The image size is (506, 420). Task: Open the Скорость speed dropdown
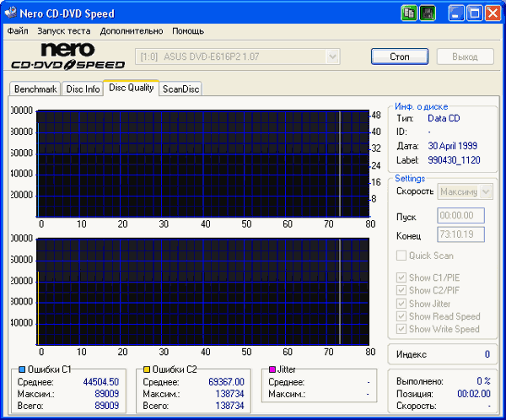[465, 191]
